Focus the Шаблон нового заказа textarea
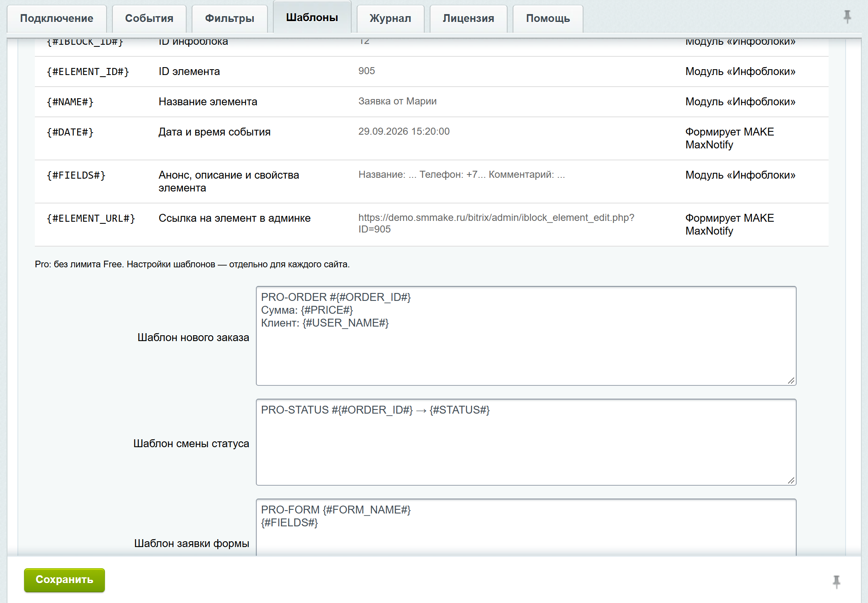 click(526, 336)
